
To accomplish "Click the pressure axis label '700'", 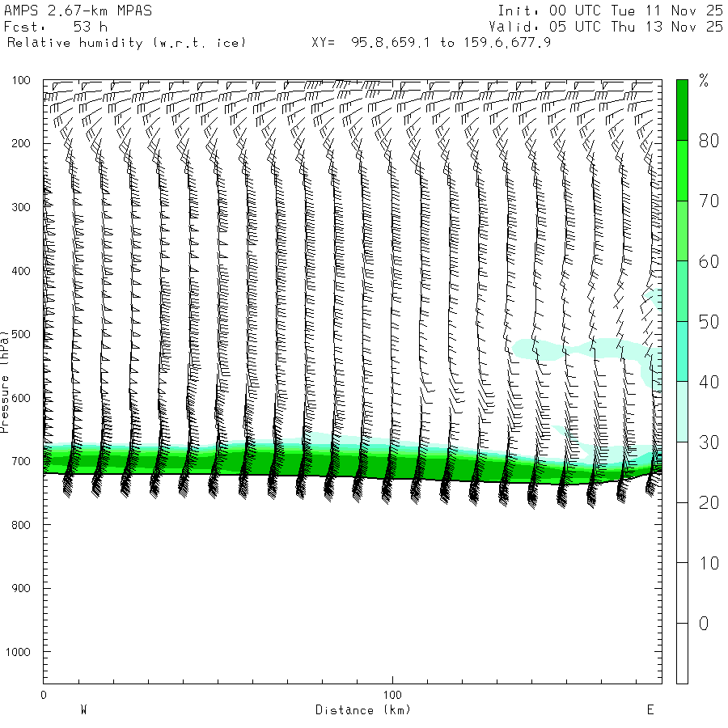I will pos(21,461).
